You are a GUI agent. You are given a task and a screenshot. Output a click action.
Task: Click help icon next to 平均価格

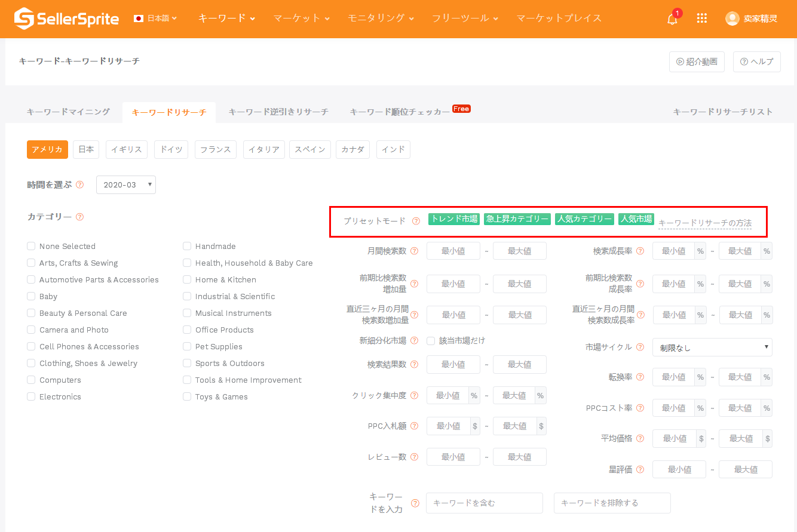[640, 439]
